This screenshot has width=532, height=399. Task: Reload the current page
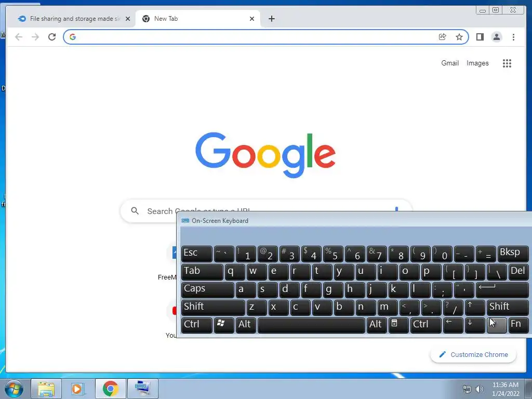tap(52, 37)
